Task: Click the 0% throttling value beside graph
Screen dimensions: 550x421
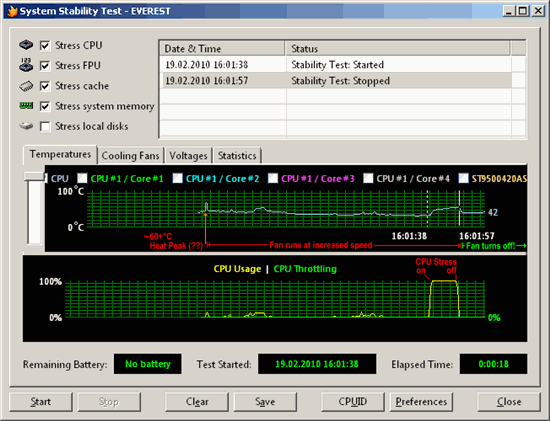Action: [x=494, y=318]
